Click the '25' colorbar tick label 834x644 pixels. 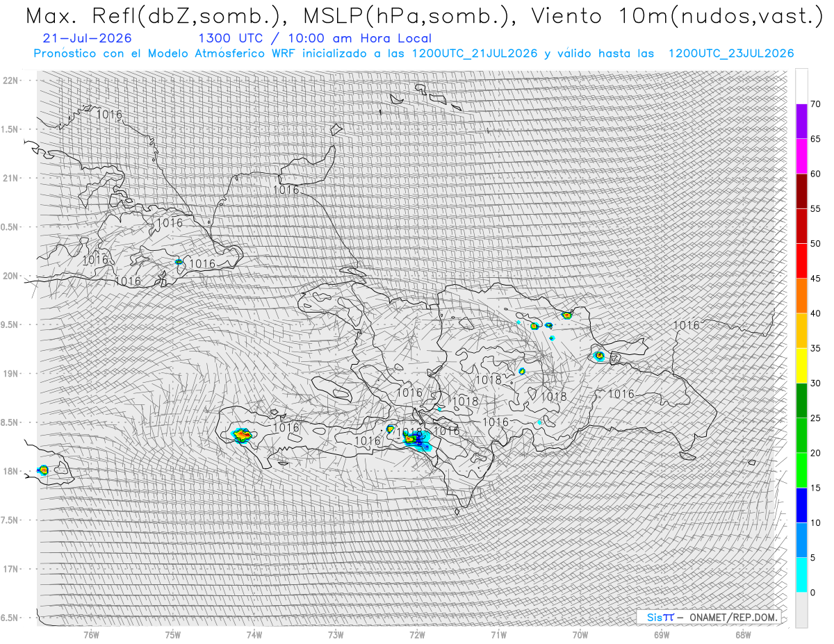pos(815,418)
